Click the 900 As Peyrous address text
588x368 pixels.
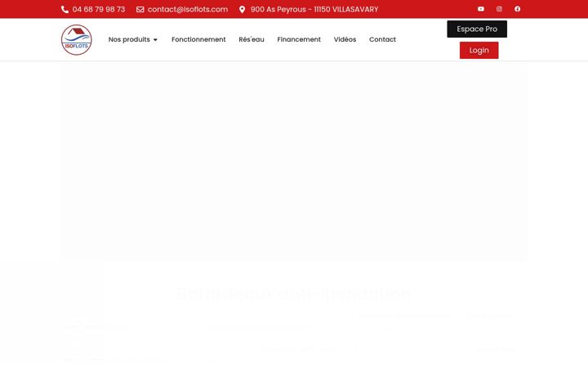pos(314,9)
